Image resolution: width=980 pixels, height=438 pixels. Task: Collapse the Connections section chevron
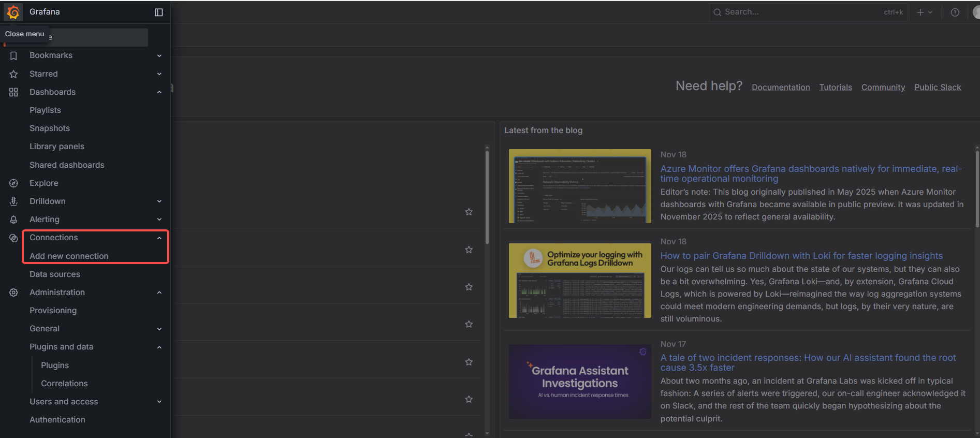click(159, 238)
